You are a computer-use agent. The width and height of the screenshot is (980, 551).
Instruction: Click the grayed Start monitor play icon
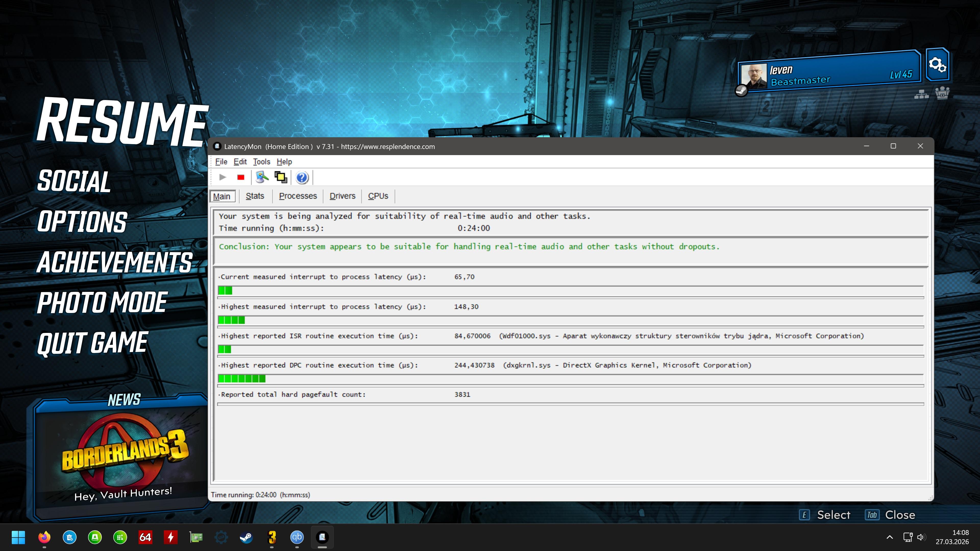coord(223,178)
